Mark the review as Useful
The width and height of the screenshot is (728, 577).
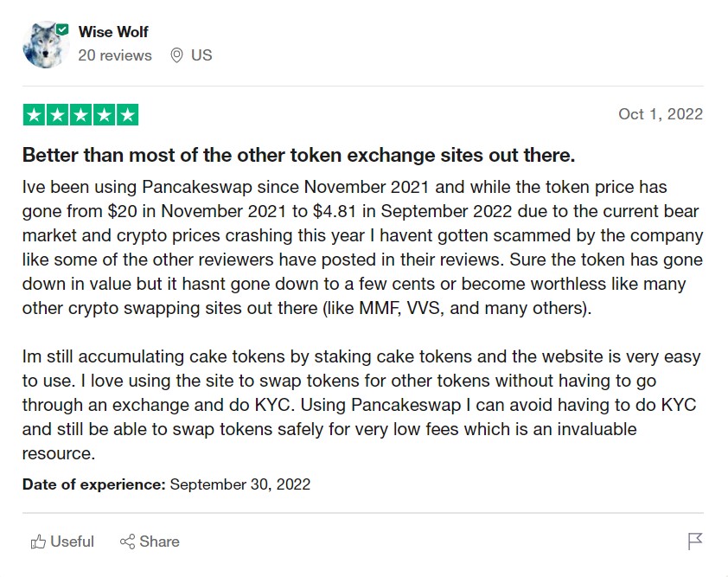pos(62,542)
